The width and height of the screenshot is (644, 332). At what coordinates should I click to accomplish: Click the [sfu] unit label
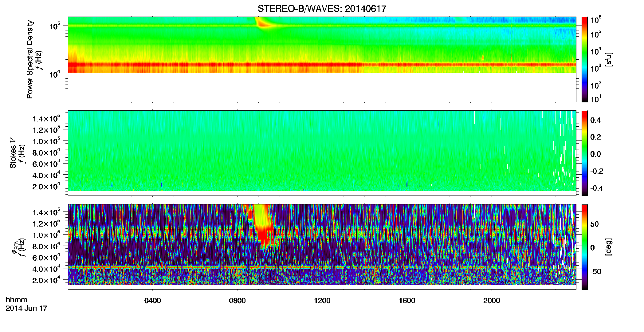(609, 59)
